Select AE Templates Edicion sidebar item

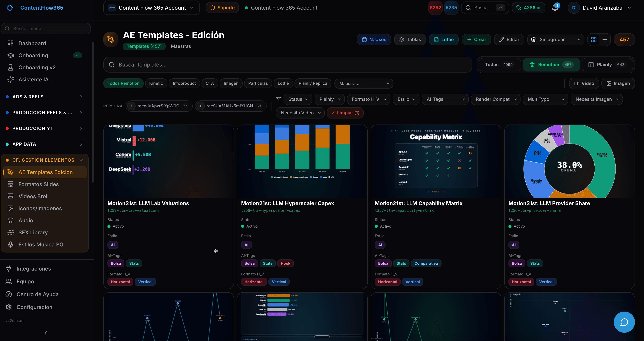45,172
